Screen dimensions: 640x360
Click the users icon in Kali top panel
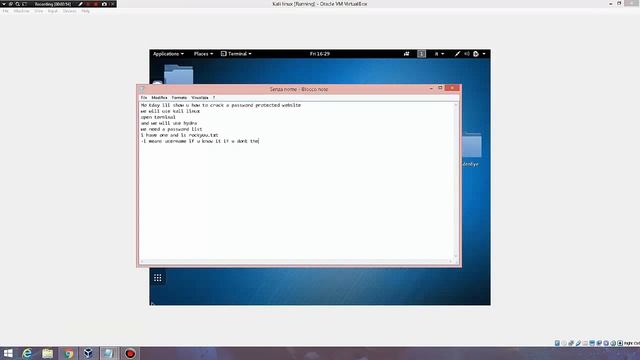407,54
